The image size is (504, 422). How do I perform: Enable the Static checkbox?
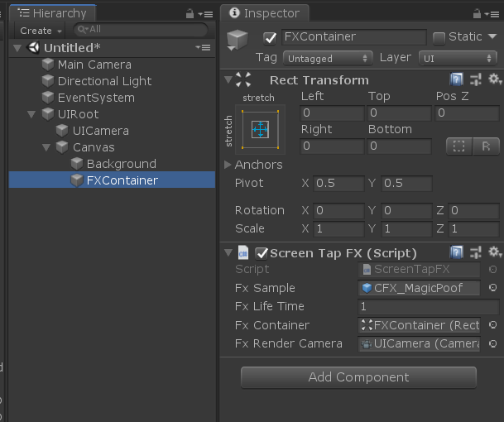[x=439, y=37]
